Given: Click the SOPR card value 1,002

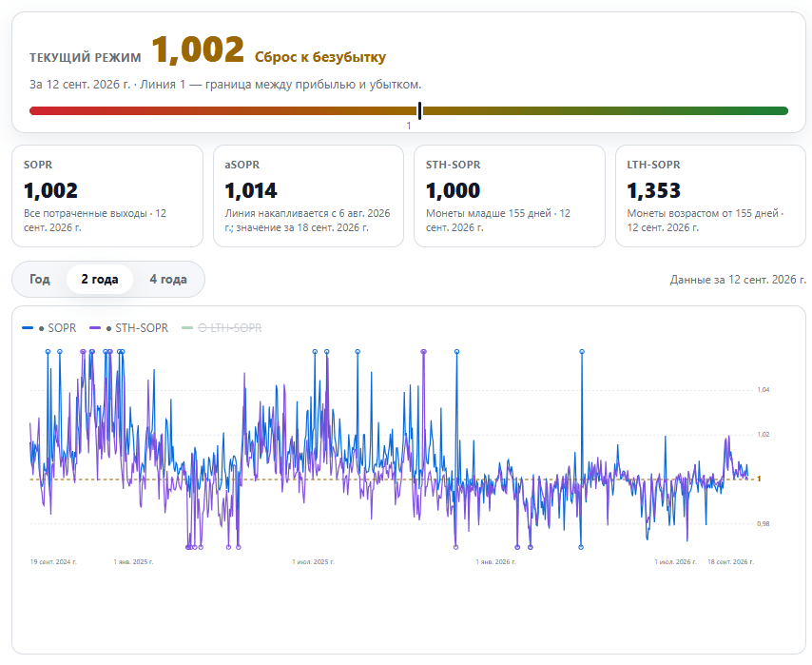Looking at the screenshot, I should coord(50,190).
